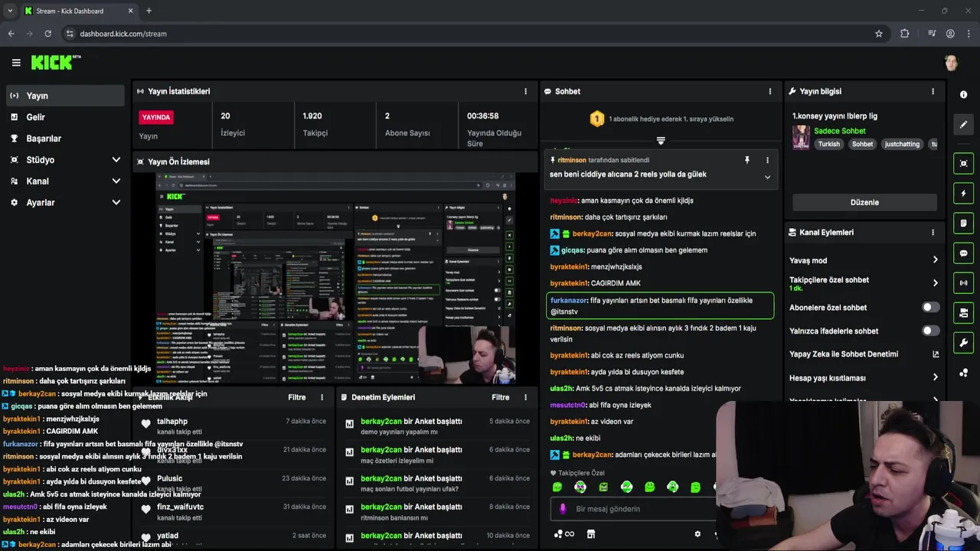This screenshot has height=551, width=980.
Task: Click the shop icon below message box
Action: coord(590,534)
